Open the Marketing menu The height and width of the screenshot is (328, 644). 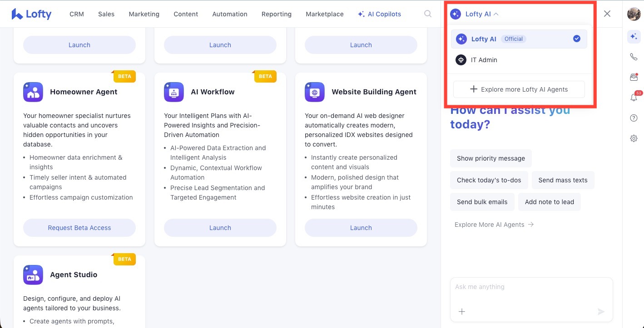point(144,14)
